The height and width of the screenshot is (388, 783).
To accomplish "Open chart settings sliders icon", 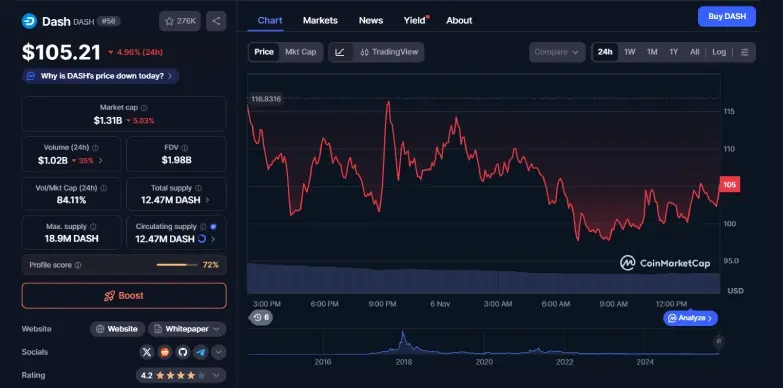I will tap(745, 52).
